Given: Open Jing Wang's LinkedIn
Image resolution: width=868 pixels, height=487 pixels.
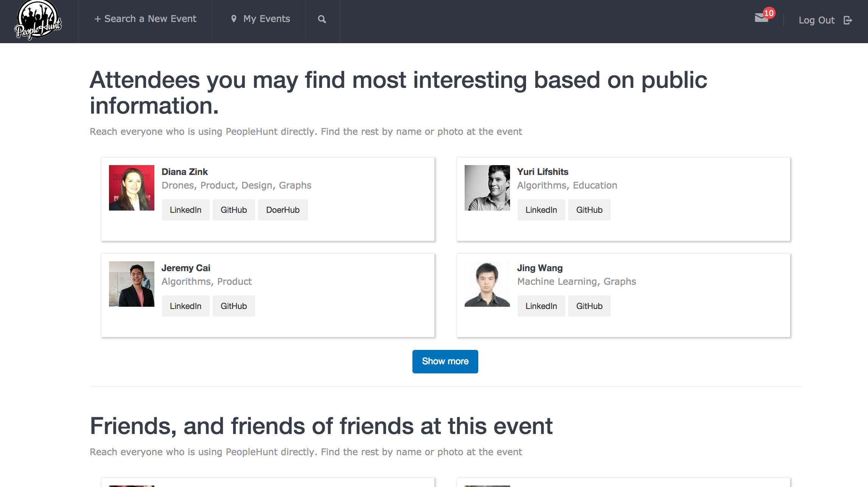Looking at the screenshot, I should [541, 306].
